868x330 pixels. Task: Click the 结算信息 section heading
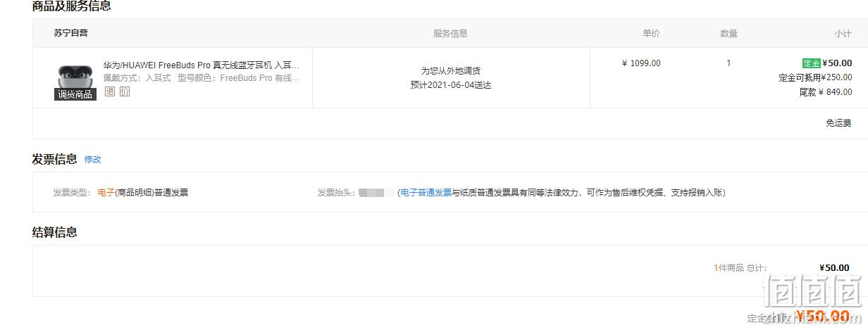point(55,232)
